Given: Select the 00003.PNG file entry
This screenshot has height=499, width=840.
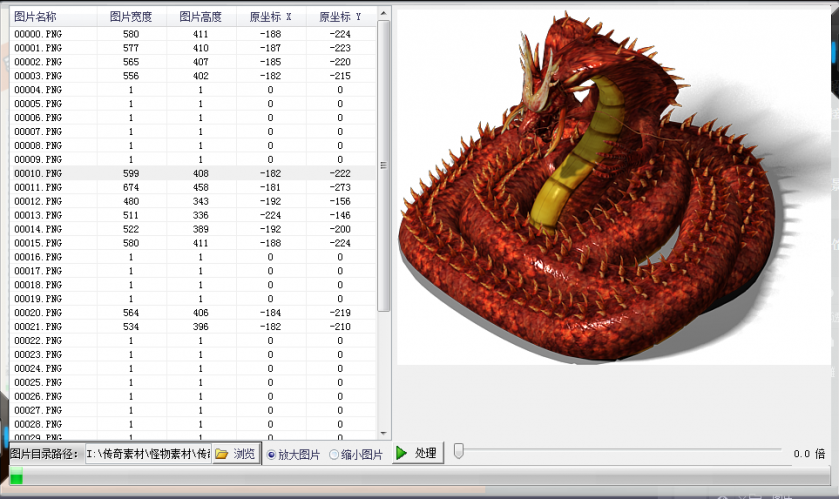Looking at the screenshot, I should [x=38, y=76].
